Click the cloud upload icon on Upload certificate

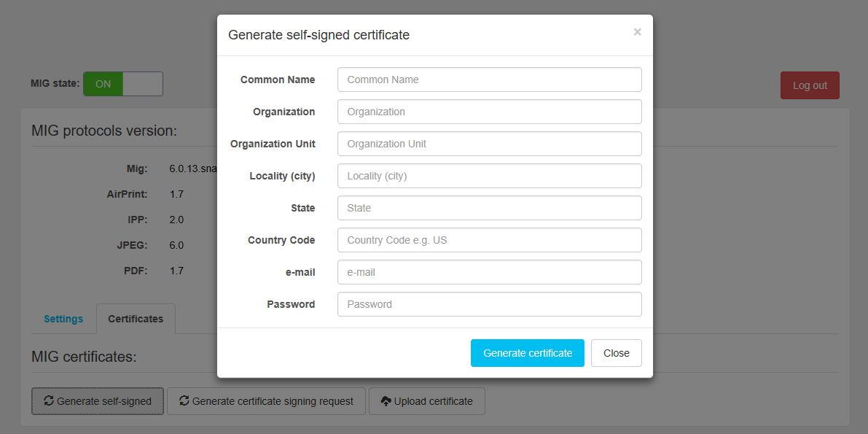coord(386,400)
